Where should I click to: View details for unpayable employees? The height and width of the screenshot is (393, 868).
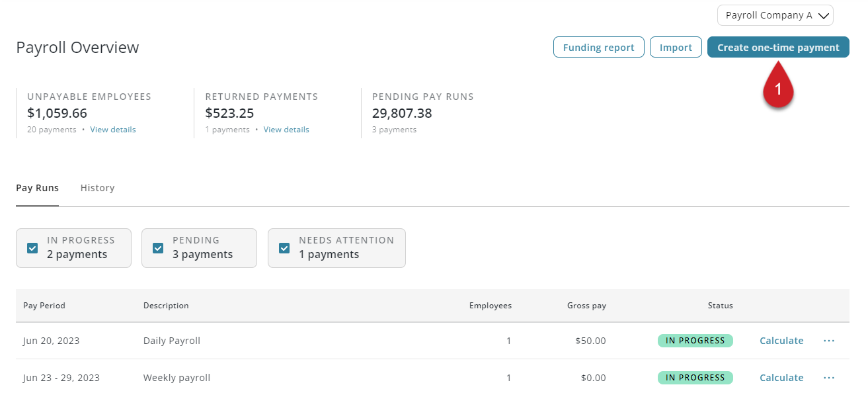coord(113,130)
